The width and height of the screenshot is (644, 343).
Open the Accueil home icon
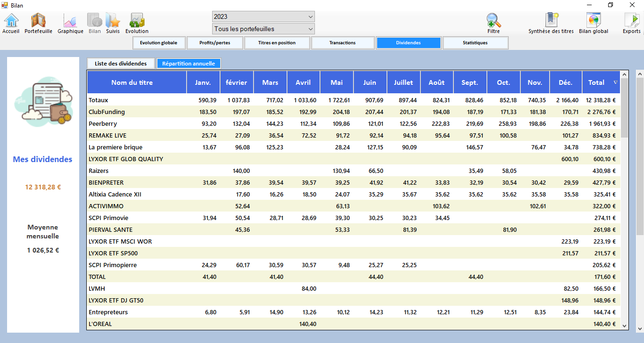11,23
